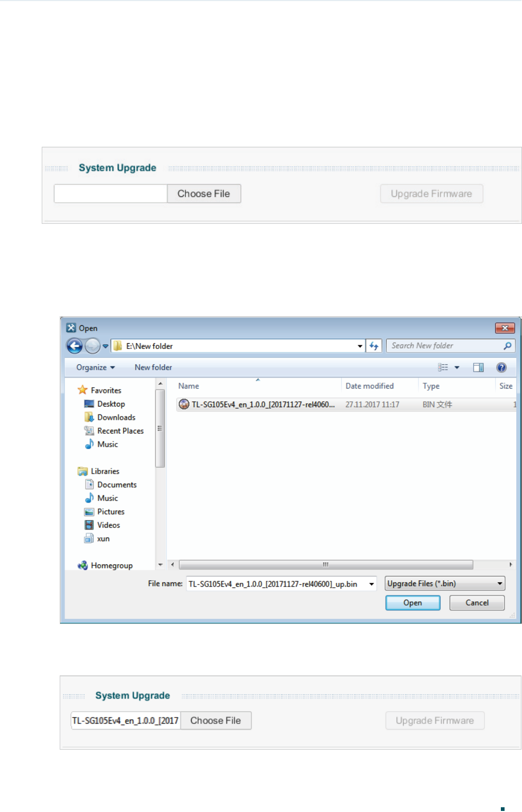This screenshot has height=812, width=522.
Task: Select Desktop in the navigation pane
Action: [x=111, y=404]
